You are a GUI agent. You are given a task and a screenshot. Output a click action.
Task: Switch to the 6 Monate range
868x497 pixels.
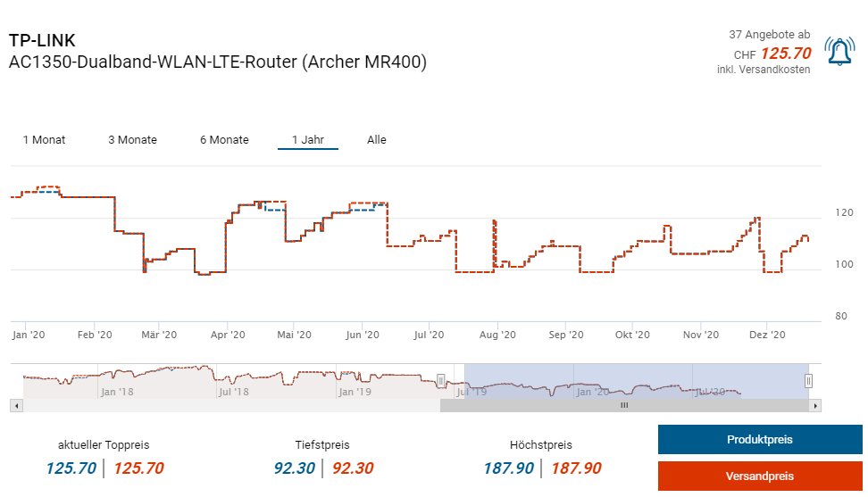pos(224,140)
